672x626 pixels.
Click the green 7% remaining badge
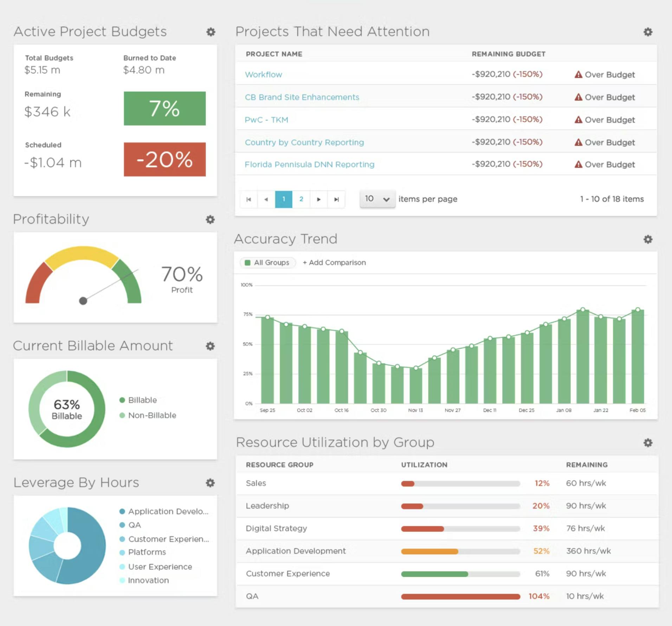coord(164,108)
